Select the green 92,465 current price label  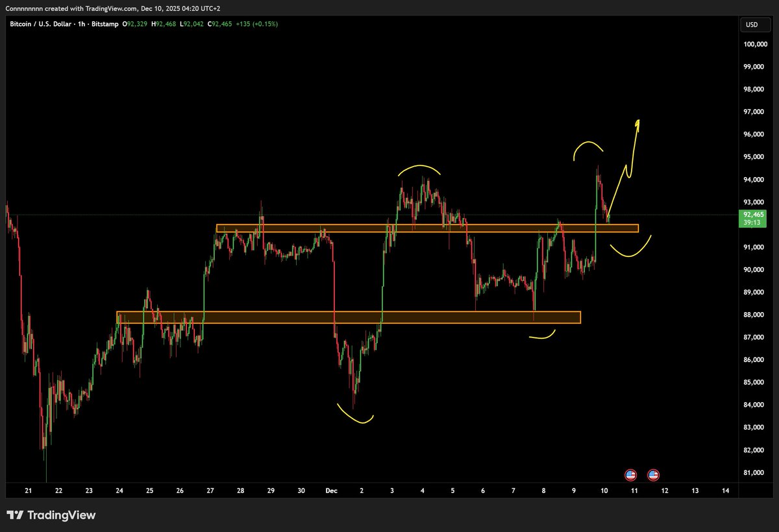tap(754, 214)
